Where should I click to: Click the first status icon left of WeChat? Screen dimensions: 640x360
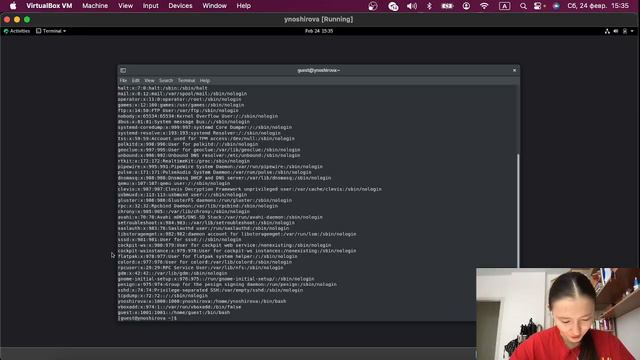(x=373, y=6)
